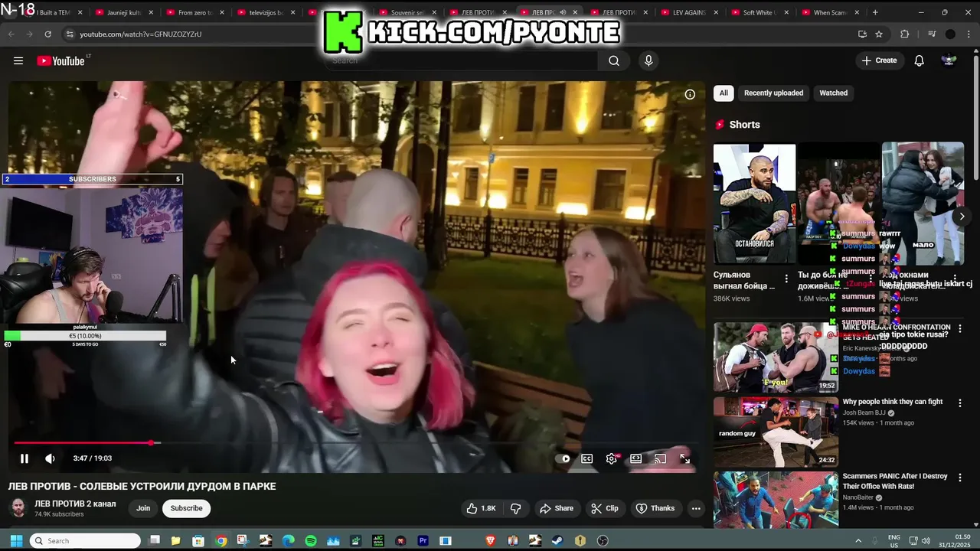Dislike the video with the thumbs down
Screen dimensions: 980x551
point(516,508)
